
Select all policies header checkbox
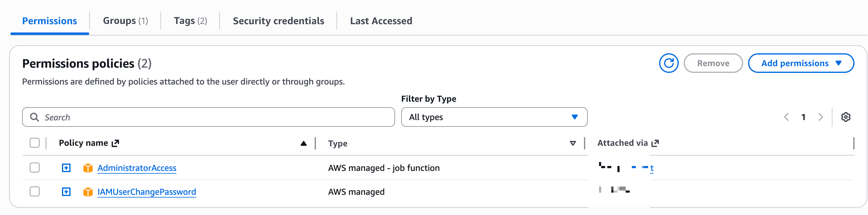[x=35, y=143]
